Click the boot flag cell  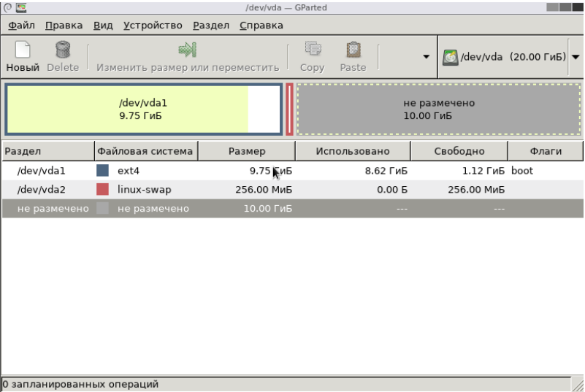click(x=522, y=171)
